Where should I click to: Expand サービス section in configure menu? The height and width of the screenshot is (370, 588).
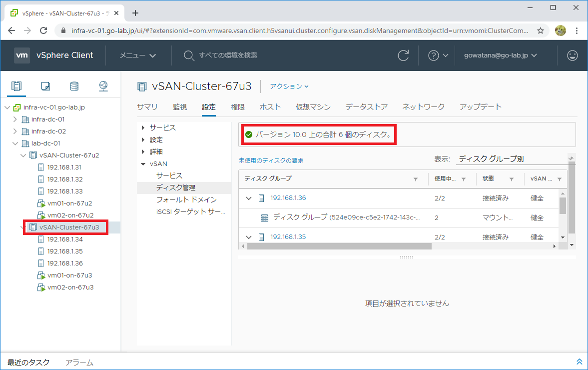(143, 128)
